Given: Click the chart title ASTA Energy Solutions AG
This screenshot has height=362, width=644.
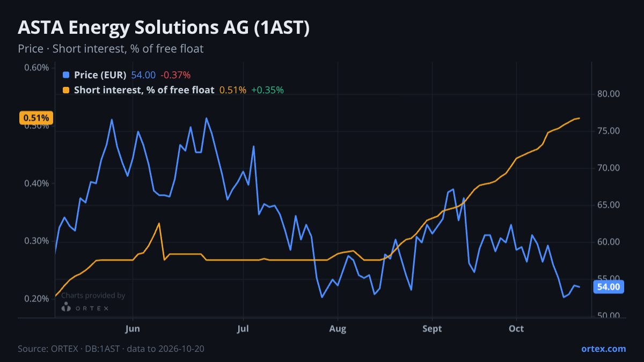Looking at the screenshot, I should pos(164,28).
